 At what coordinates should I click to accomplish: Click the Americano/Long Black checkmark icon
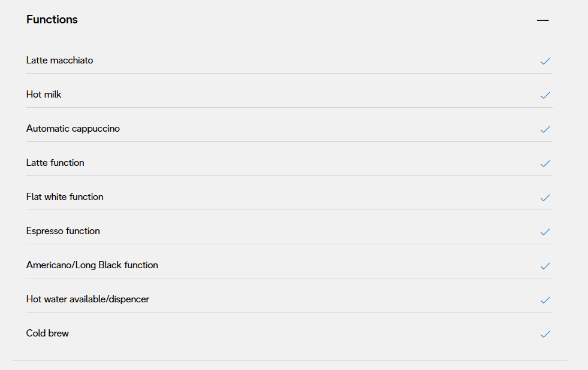pos(545,266)
